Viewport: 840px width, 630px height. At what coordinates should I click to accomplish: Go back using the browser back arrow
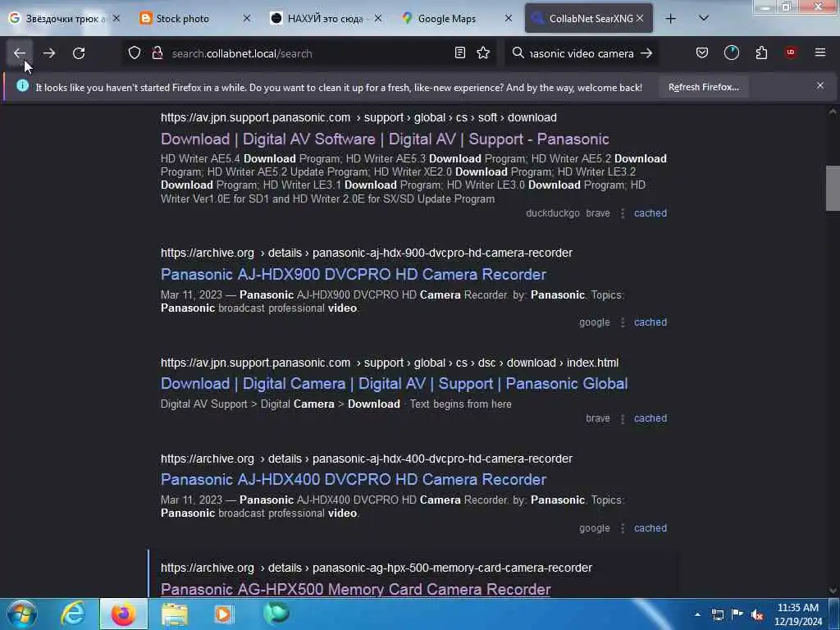coord(20,53)
